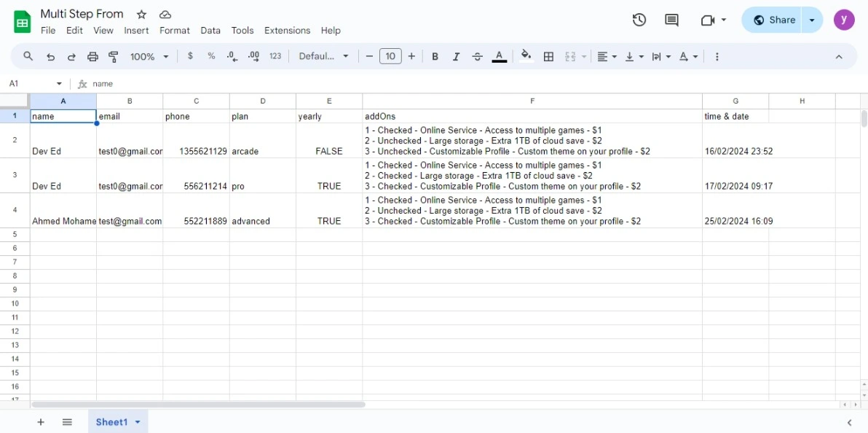Open more toolbar options three dots
This screenshot has width=868, height=433.
tap(717, 57)
